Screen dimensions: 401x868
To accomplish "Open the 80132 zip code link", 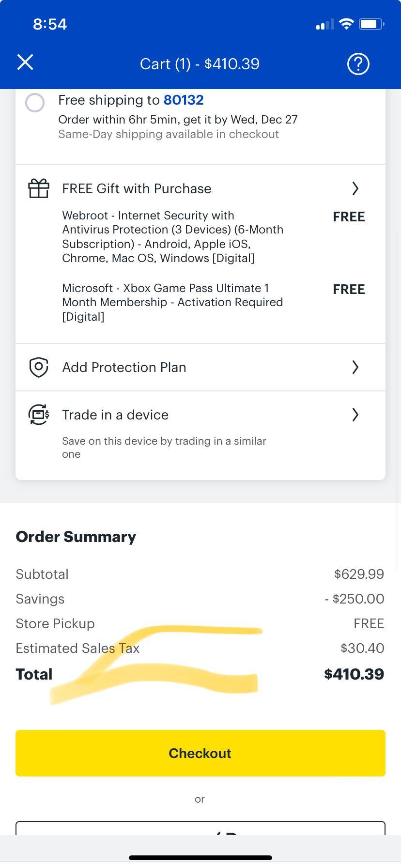I will point(184,100).
